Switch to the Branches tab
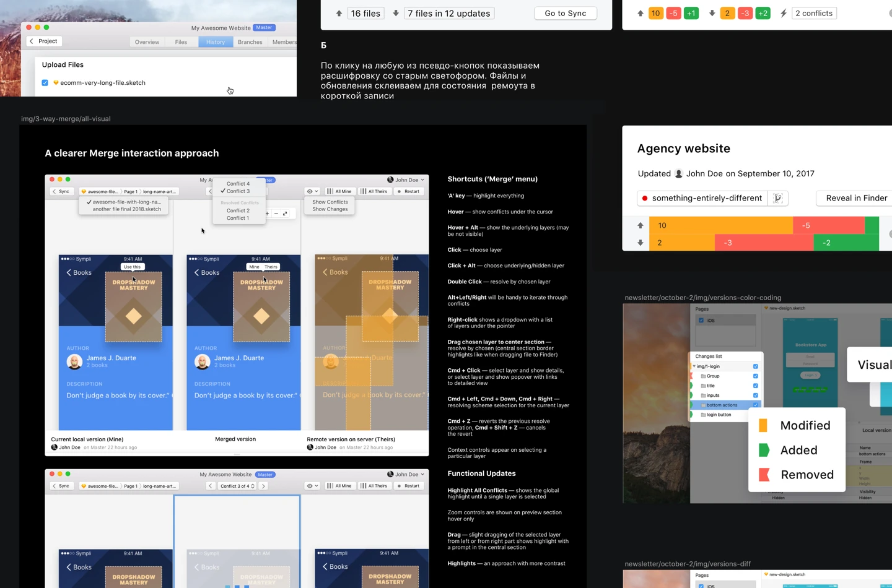This screenshot has height=588, width=892. 250,42
